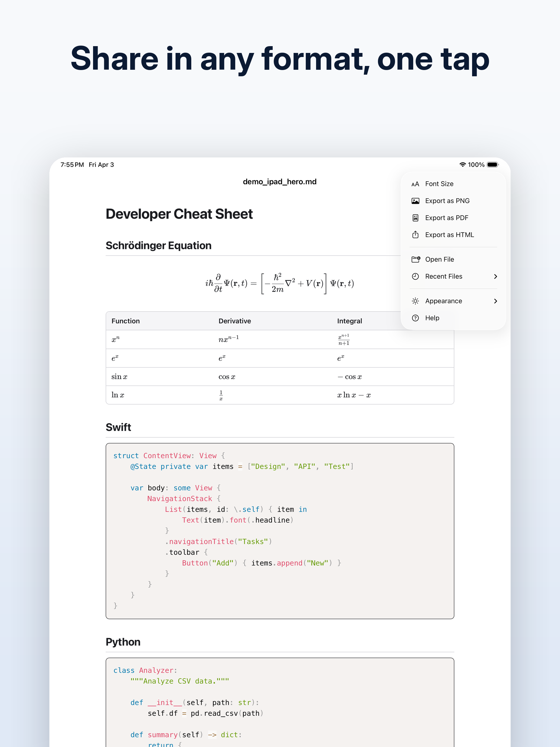
Task: Click the Schrödinger Equation heading
Action: (158, 245)
